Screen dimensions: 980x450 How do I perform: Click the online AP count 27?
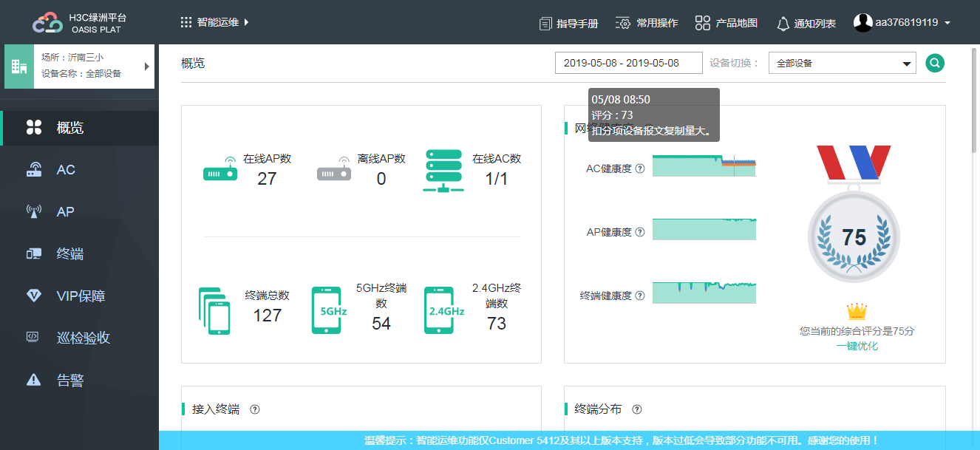pyautogui.click(x=267, y=179)
